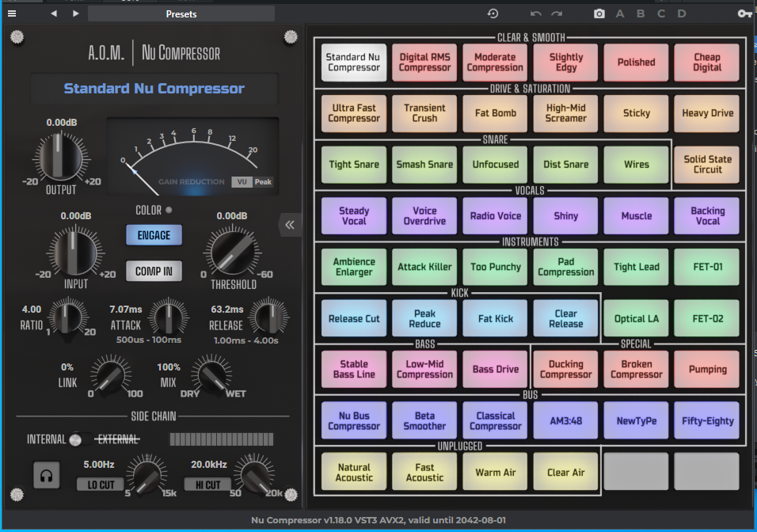Switch meter to VU mode
This screenshot has width=757, height=532.
(242, 182)
